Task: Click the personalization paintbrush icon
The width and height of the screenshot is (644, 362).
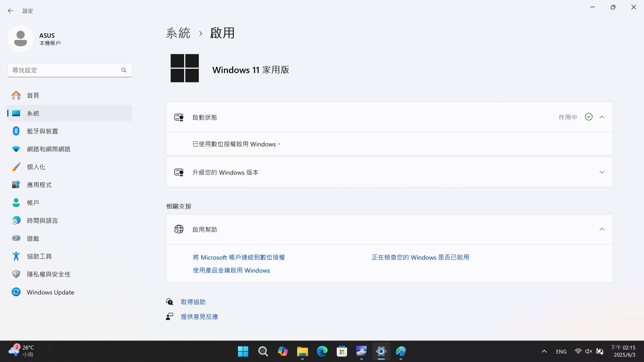Action: (16, 167)
